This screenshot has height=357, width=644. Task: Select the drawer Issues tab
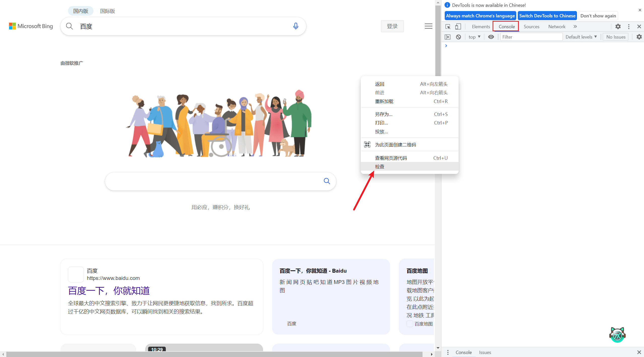click(485, 352)
